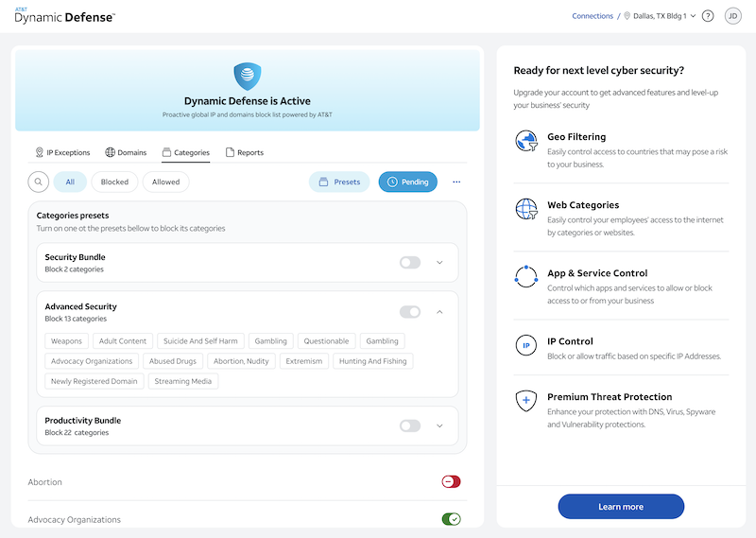Open the three-dot more options menu
Viewport: 756px width, 538px height.
(x=456, y=182)
